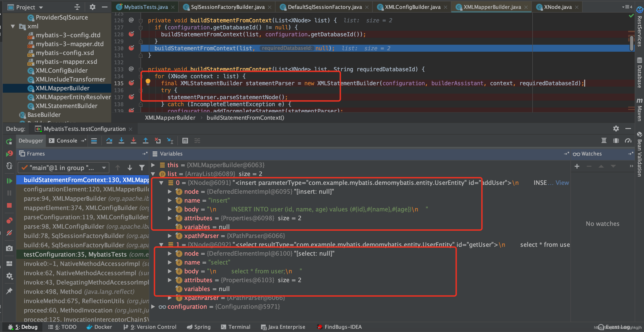Click editor vertical scrollbar thumb

coord(631,43)
